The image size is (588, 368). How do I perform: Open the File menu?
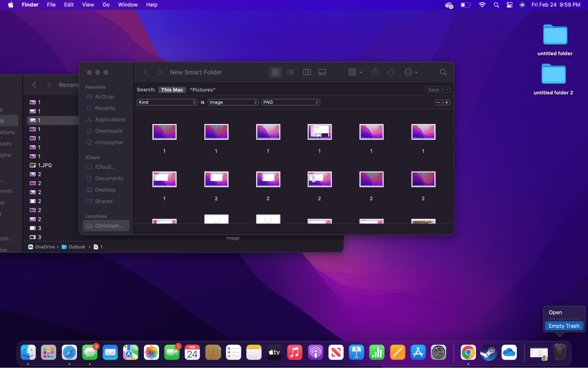pos(51,5)
